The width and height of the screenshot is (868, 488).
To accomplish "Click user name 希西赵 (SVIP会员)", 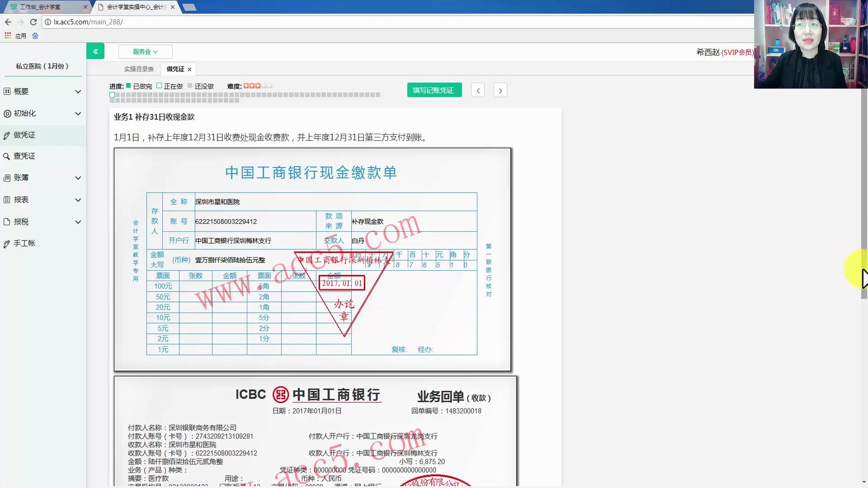I will pos(725,52).
